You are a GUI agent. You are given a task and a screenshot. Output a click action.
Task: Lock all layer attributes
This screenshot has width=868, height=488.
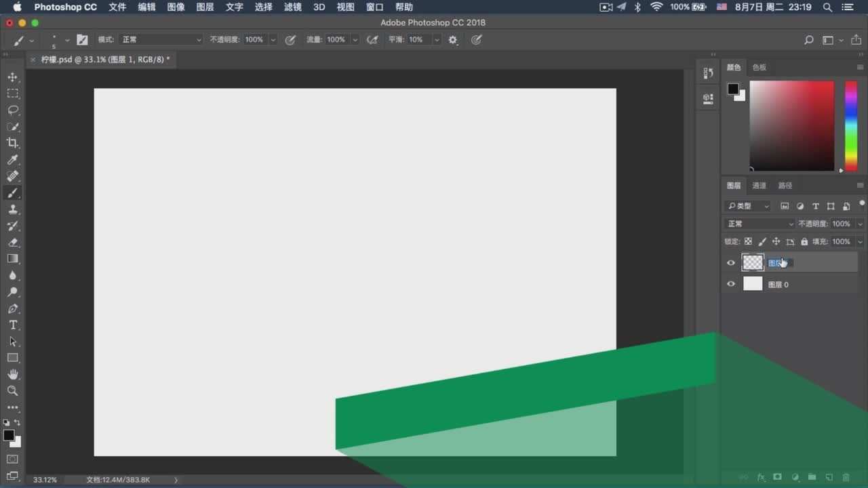pyautogui.click(x=804, y=241)
